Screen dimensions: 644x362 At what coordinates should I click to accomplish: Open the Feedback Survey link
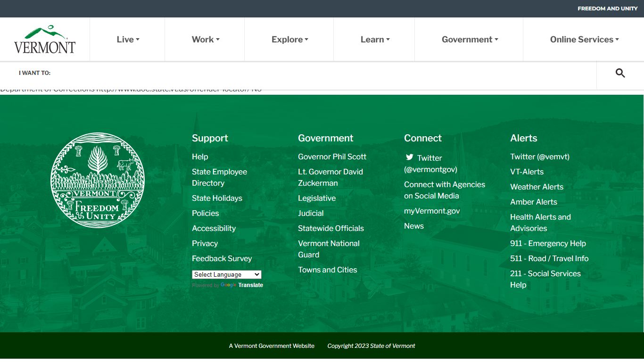click(x=222, y=258)
